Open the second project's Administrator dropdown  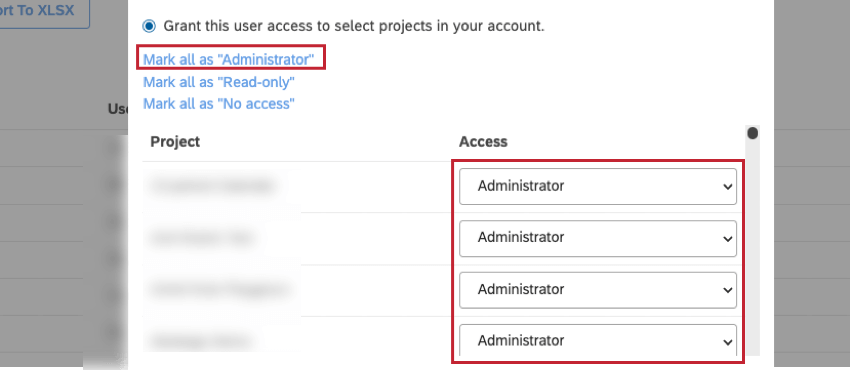pyautogui.click(x=597, y=238)
